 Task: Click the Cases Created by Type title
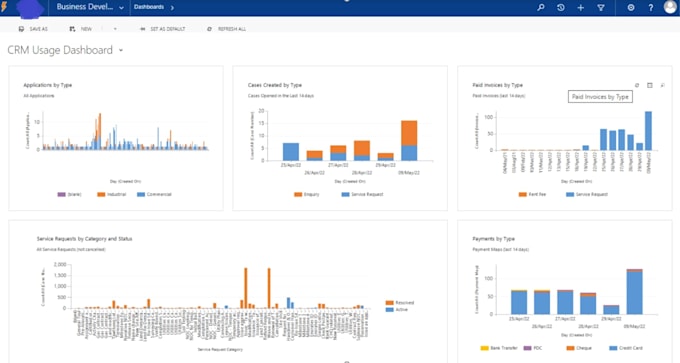pyautogui.click(x=275, y=85)
